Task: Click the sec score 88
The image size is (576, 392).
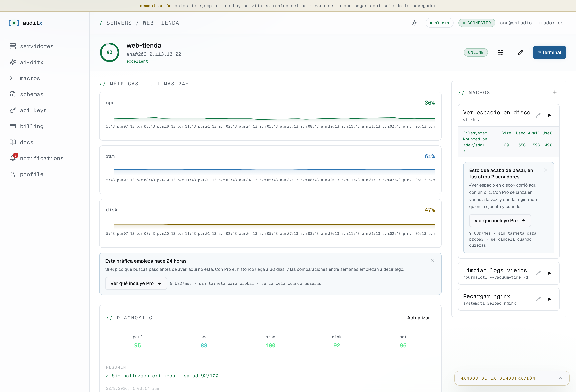Action: coord(204,345)
